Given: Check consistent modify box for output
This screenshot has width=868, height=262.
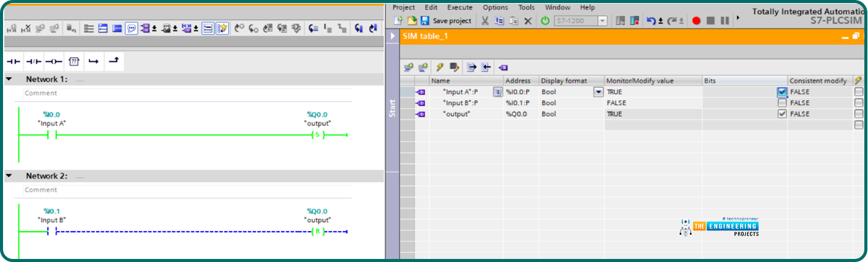Looking at the screenshot, I should [x=858, y=114].
